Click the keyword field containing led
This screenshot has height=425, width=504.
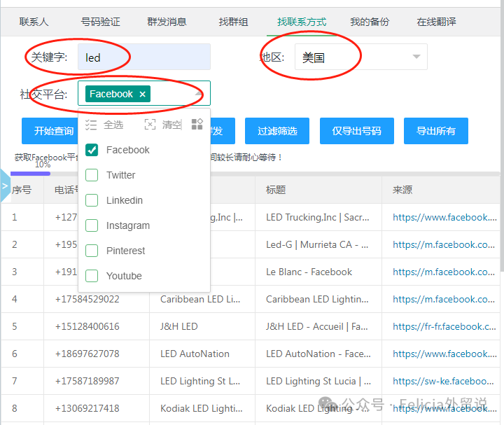coord(144,57)
